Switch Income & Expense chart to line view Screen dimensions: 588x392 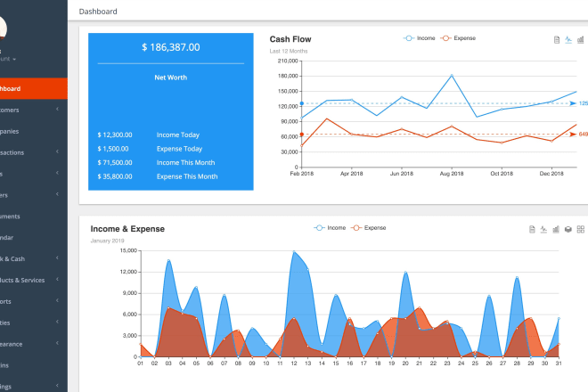coord(543,230)
